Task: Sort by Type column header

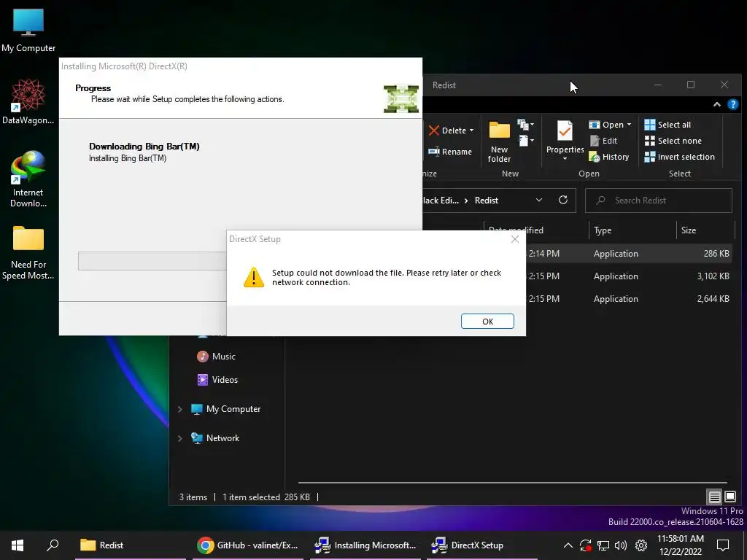Action: [x=632, y=230]
